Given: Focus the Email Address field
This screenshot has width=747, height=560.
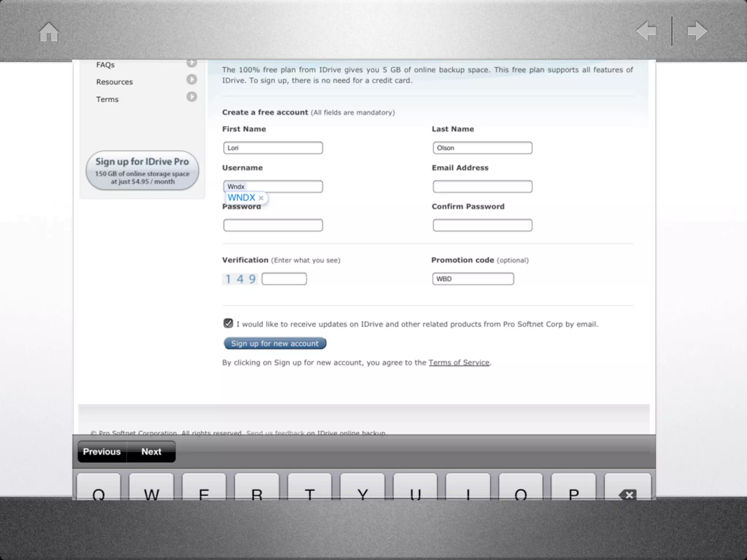Looking at the screenshot, I should pyautogui.click(x=482, y=187).
